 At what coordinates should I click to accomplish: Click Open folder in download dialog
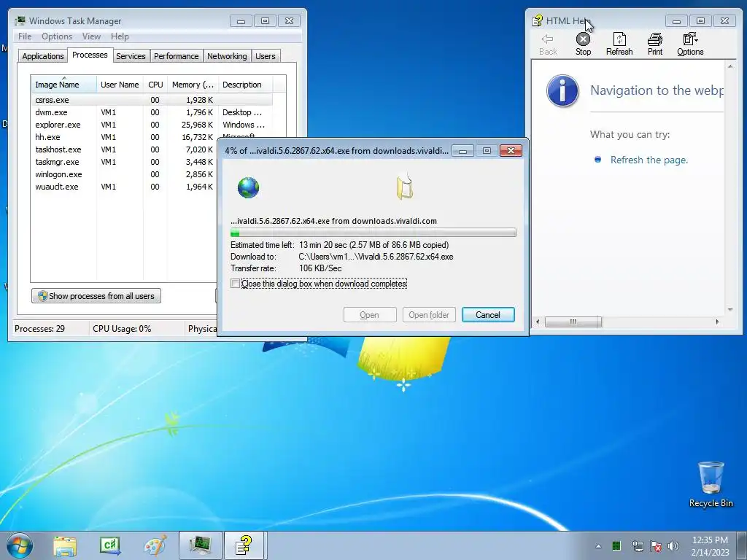[x=429, y=315]
